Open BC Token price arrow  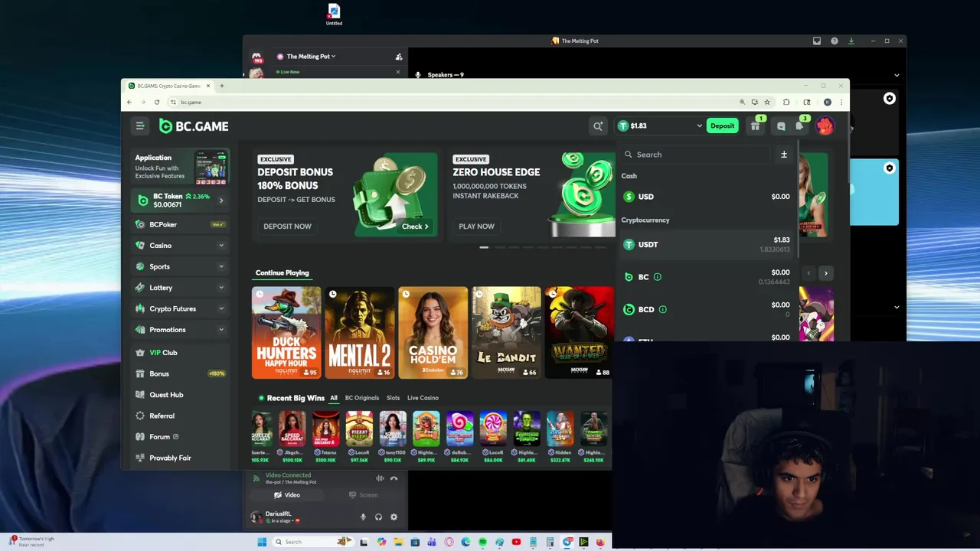pyautogui.click(x=221, y=201)
